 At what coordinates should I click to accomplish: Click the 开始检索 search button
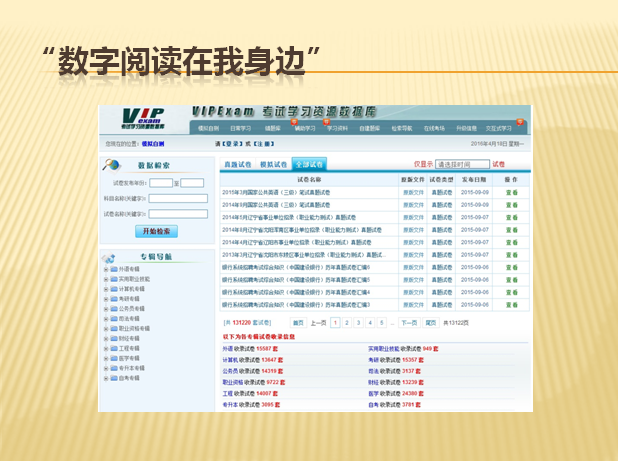click(x=156, y=231)
